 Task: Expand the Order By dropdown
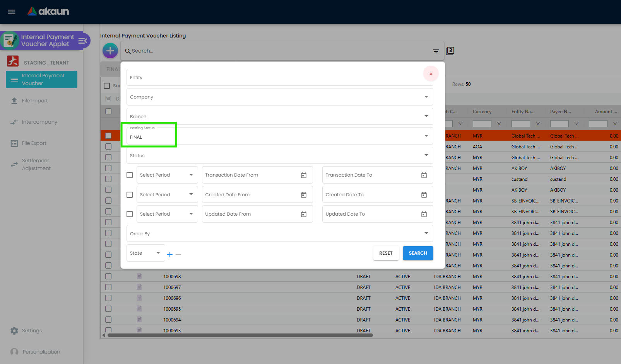coord(426,233)
